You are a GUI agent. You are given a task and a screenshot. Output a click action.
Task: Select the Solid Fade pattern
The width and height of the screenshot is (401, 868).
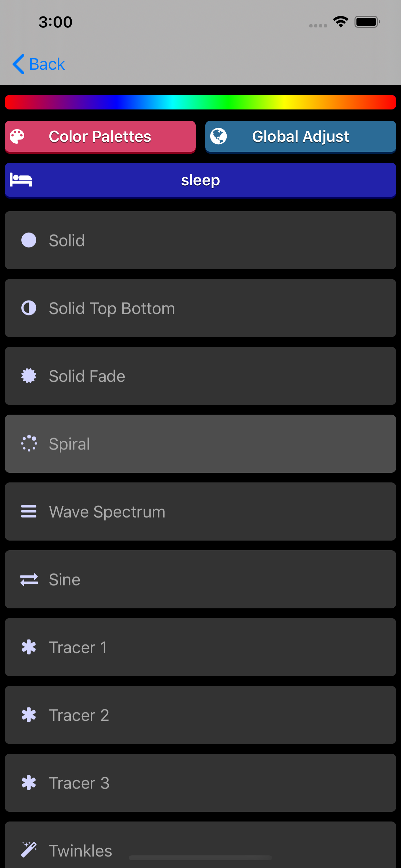coord(200,376)
